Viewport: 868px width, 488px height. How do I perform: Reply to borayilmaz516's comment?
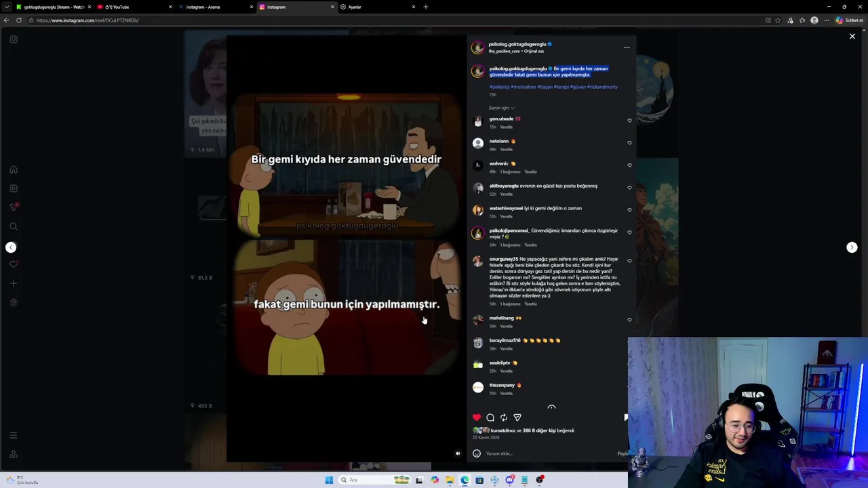pos(506,348)
